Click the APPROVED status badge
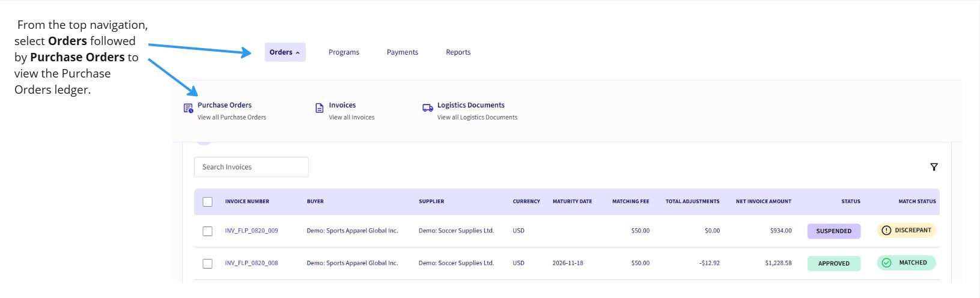Screen dimensions: 980x298 point(834,264)
